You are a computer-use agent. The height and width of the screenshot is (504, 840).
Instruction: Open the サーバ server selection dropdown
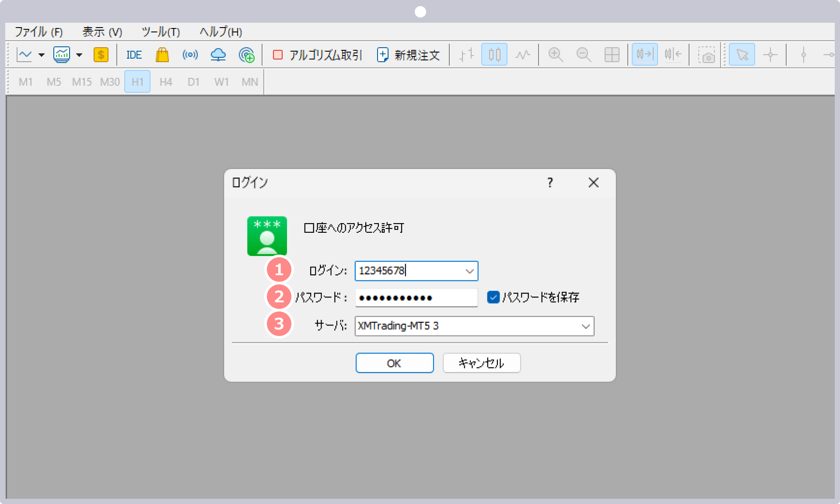586,326
